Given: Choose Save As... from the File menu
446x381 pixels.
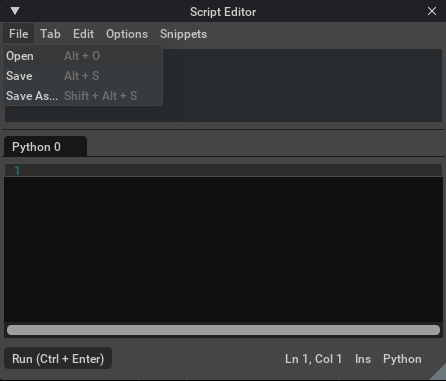Looking at the screenshot, I should pyautogui.click(x=83, y=96).
